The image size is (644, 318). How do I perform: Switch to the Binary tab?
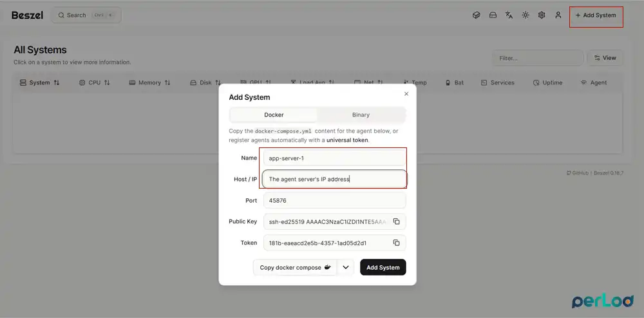361,115
